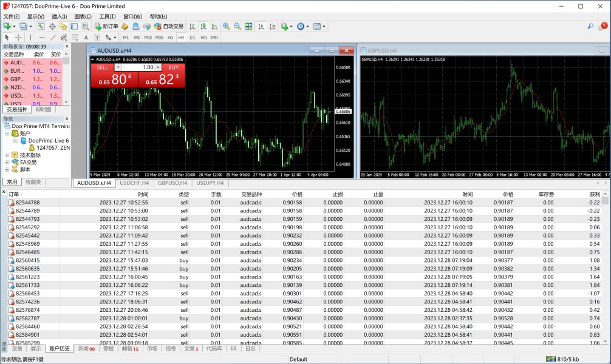The image size is (611, 364).
Task: Switch to the USDCHF,H4 chart tab
Action: [134, 183]
